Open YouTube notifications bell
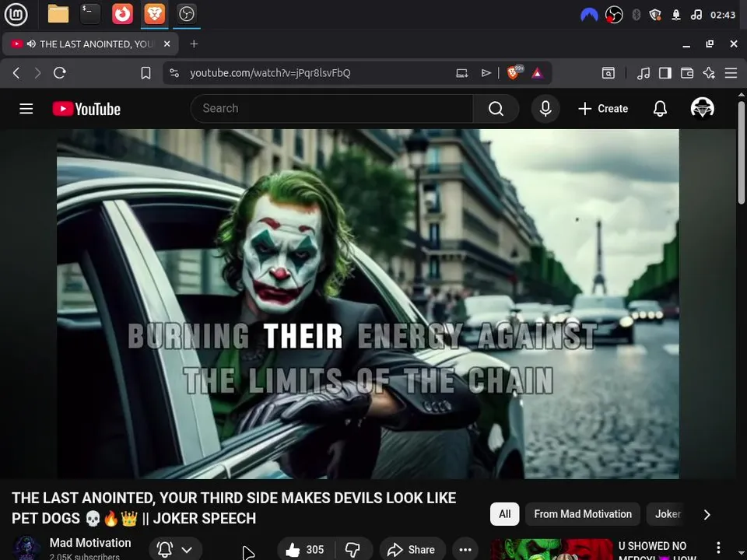This screenshot has width=747, height=560. pyautogui.click(x=660, y=109)
